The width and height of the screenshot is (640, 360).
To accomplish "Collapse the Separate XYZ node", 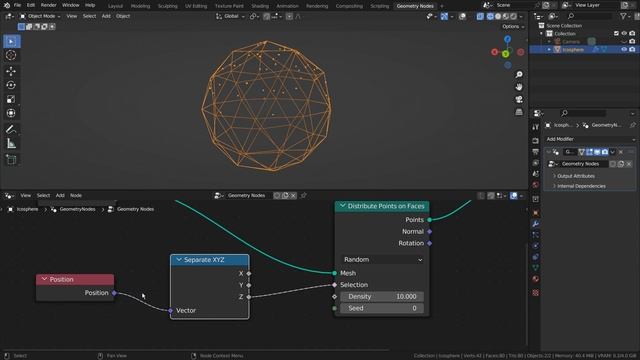I will (x=179, y=260).
